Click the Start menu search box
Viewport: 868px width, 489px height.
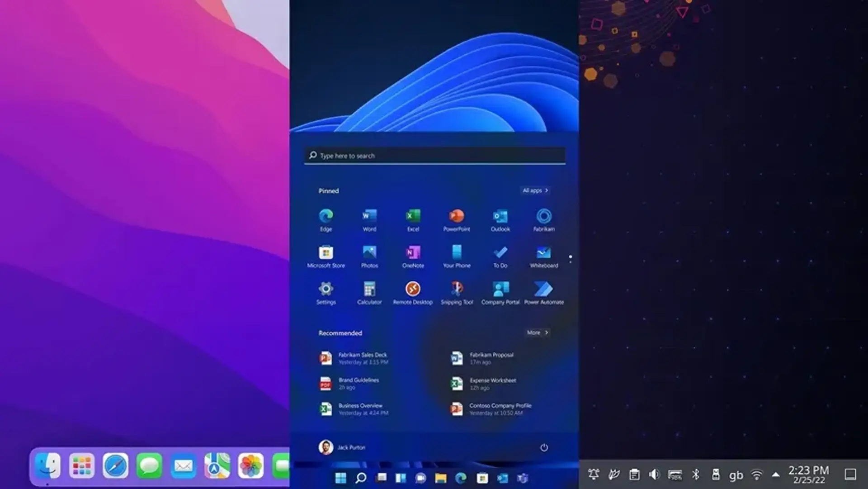435,156
